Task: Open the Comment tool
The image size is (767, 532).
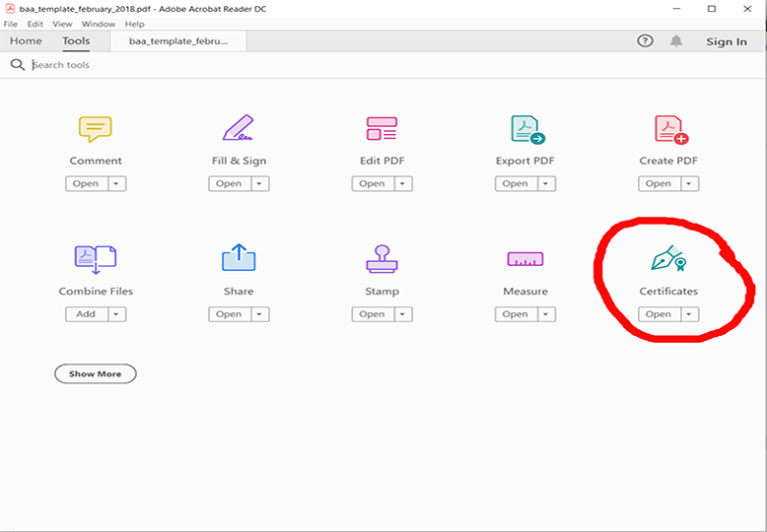Action: (x=86, y=184)
